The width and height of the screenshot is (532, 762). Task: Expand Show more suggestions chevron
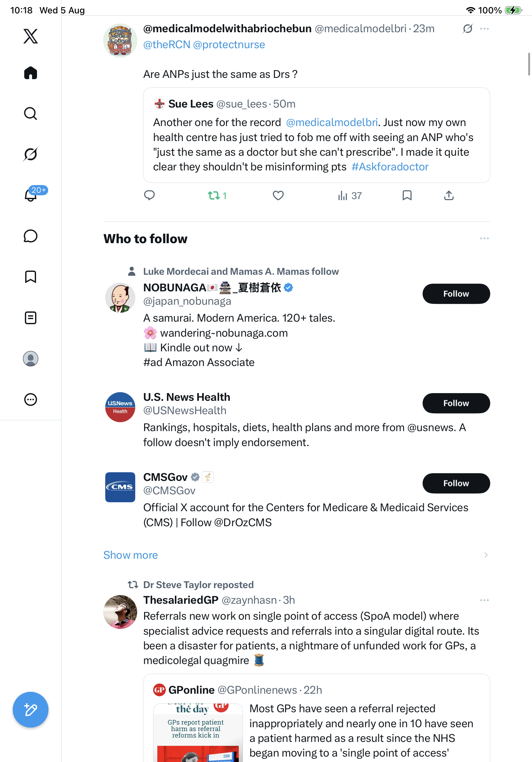[x=486, y=555]
